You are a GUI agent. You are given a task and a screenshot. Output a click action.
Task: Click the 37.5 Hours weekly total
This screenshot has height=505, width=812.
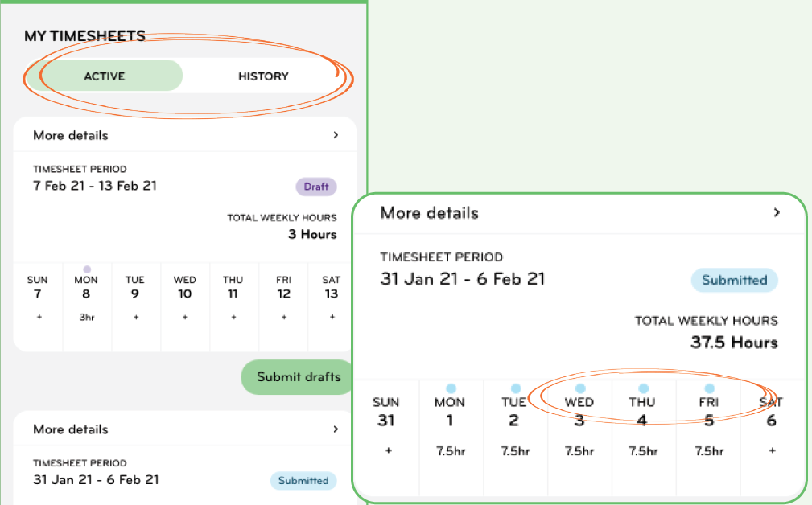point(734,343)
